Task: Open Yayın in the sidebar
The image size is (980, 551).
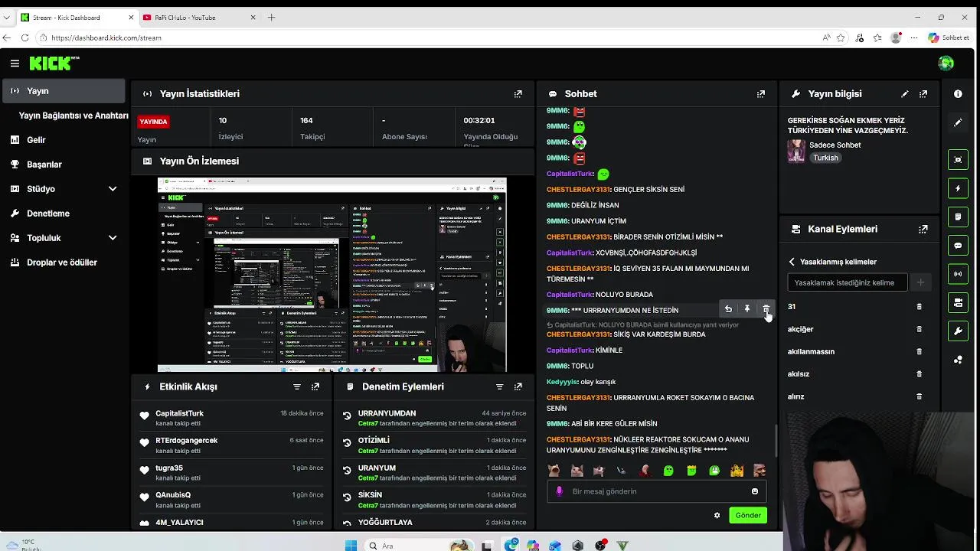Action: 64,90
